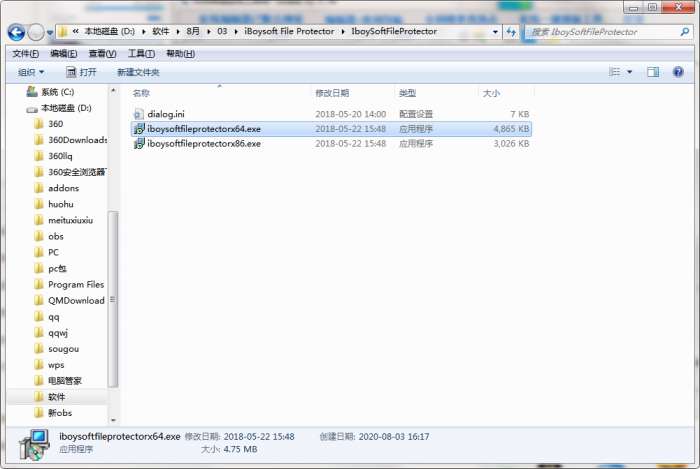Click the dialog.ini file icon

(x=139, y=114)
